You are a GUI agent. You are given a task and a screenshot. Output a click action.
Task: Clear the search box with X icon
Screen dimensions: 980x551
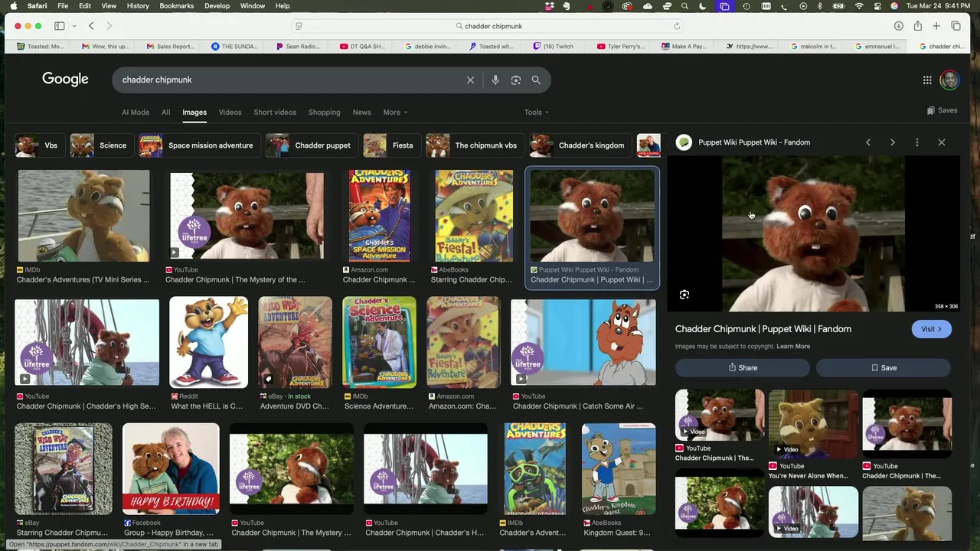(x=470, y=80)
